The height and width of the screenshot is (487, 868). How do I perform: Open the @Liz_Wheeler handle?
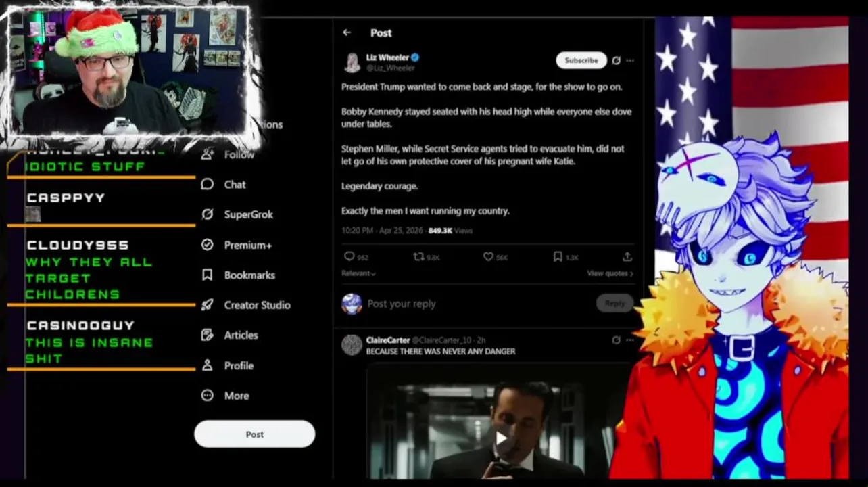click(x=390, y=68)
